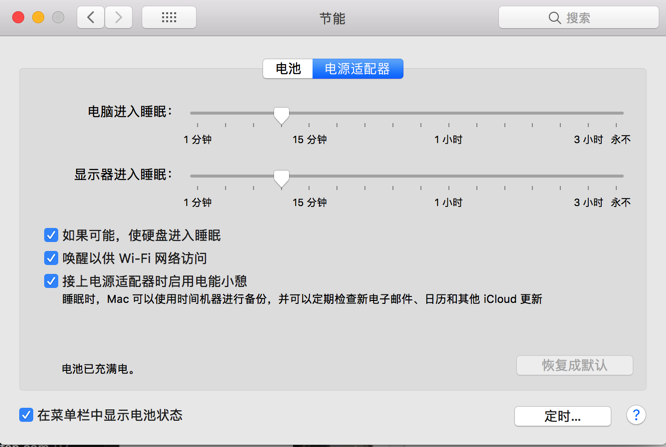
Task: Switch to the 电池 tab
Action: tap(288, 69)
